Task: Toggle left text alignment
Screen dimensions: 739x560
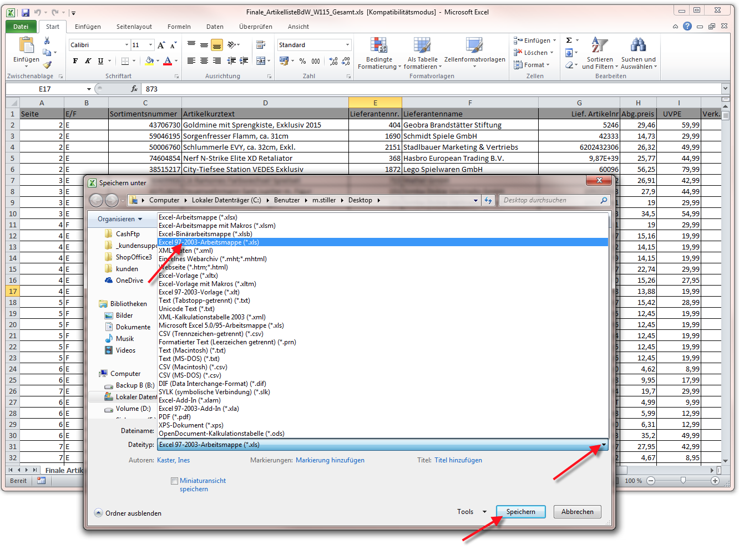Action: (x=191, y=61)
